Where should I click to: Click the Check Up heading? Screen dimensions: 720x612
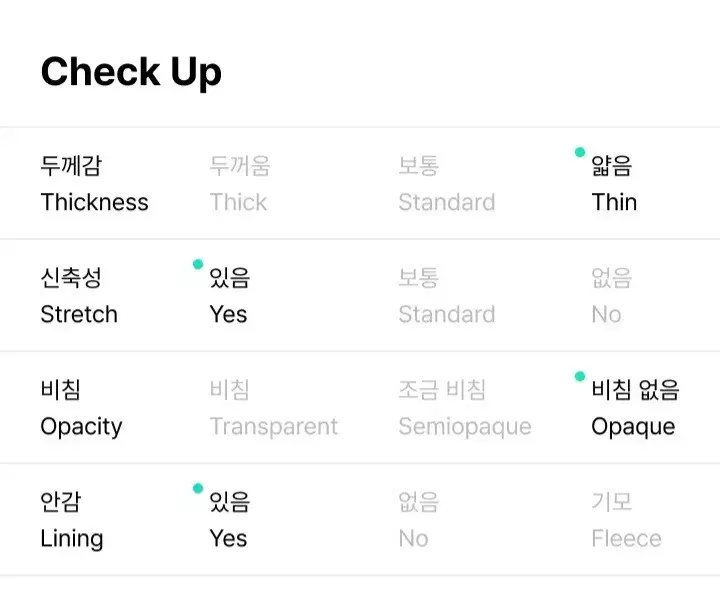point(131,72)
